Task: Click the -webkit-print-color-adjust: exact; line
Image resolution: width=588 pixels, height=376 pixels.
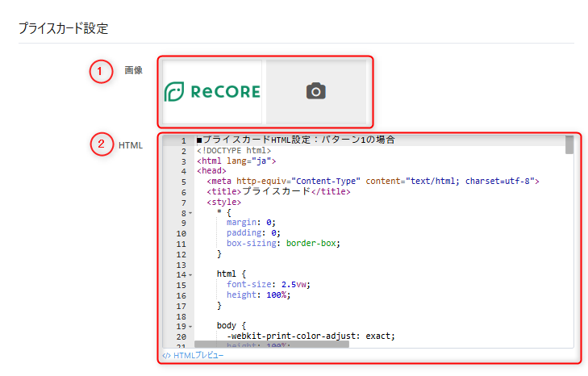Action: point(311,336)
